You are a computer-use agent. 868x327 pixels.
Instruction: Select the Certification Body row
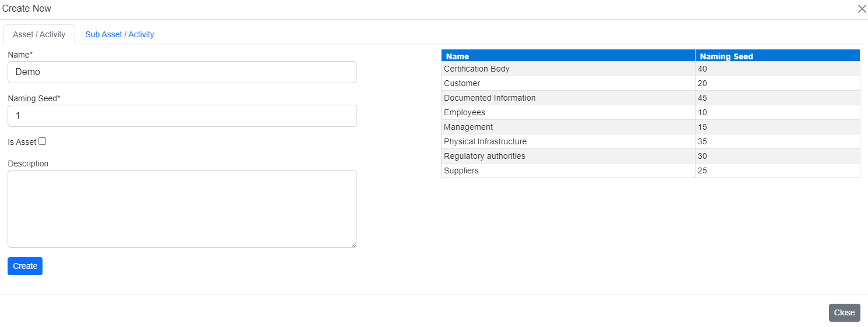coord(477,69)
